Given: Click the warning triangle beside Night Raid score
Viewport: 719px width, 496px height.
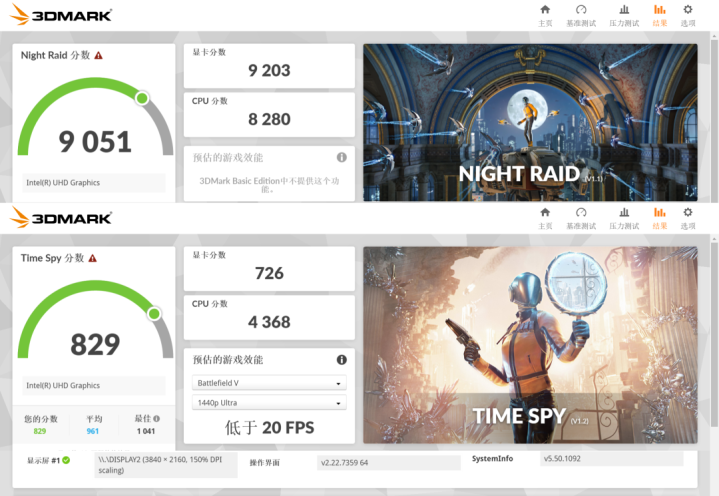Looking at the screenshot, I should coord(99,55).
